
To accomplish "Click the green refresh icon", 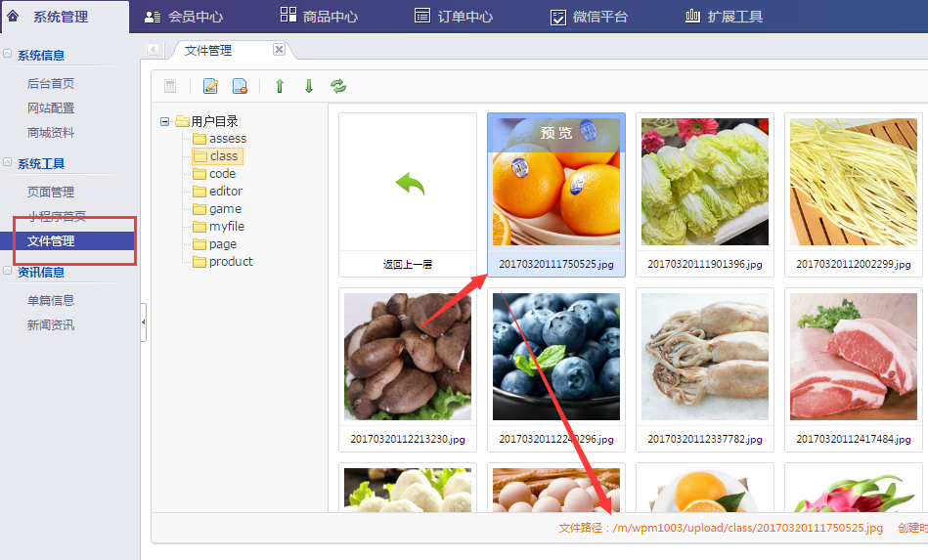I will [x=338, y=86].
